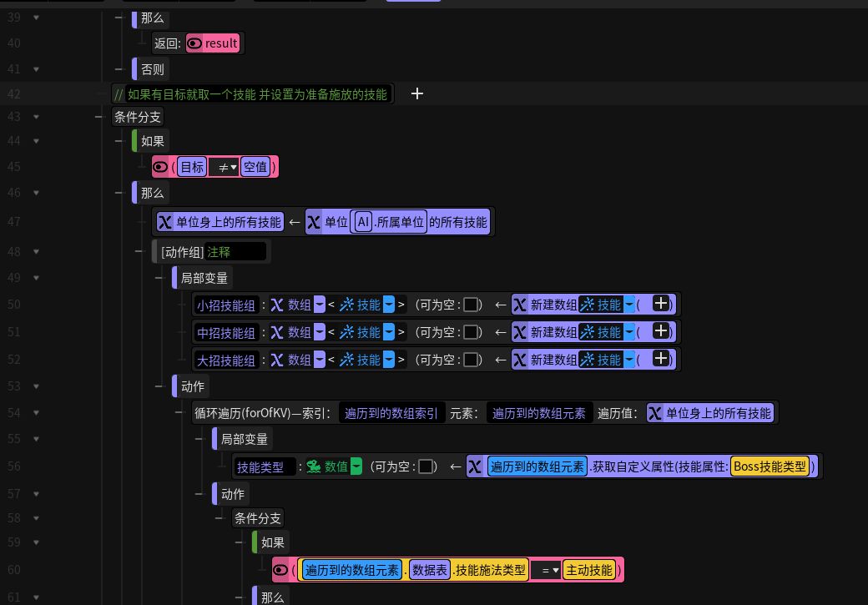Click the skill icon inside 大招技能组 新建数组
Viewport: 868px width, 605px height.
click(x=587, y=360)
